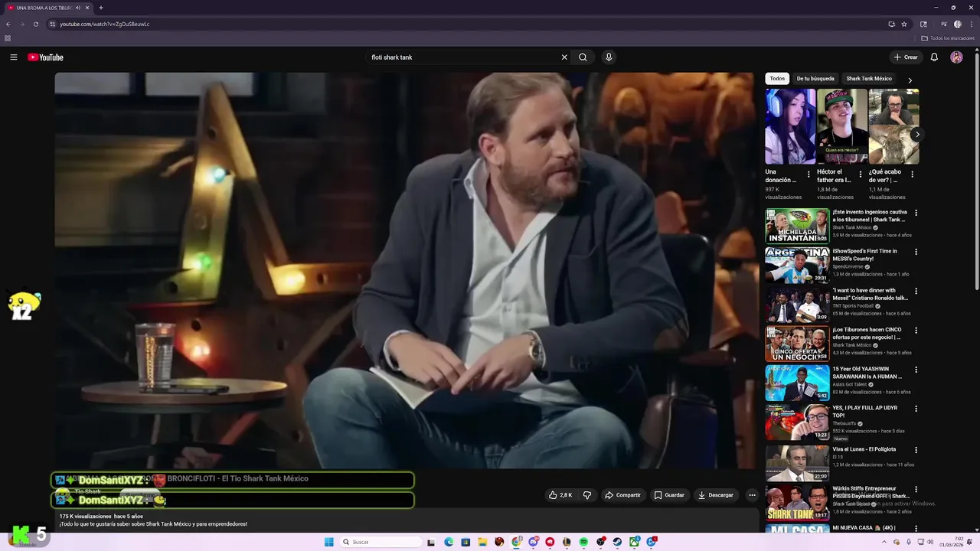Screen dimensions: 980x551
Task: Mute the tab via speaker icon
Action: 78,8
